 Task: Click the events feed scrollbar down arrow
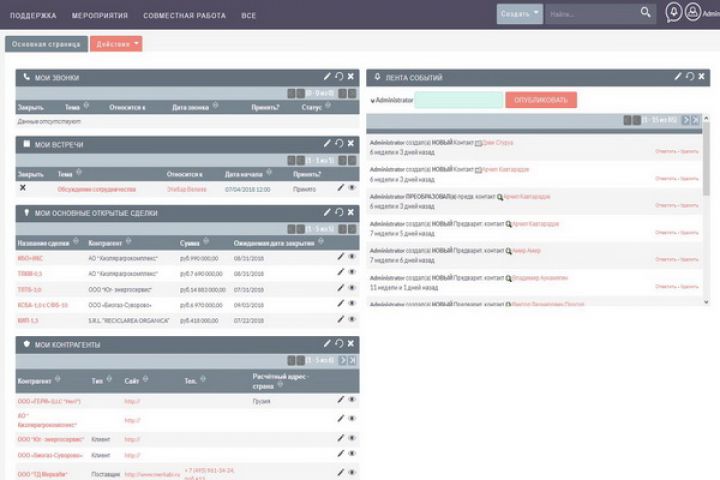tap(706, 302)
